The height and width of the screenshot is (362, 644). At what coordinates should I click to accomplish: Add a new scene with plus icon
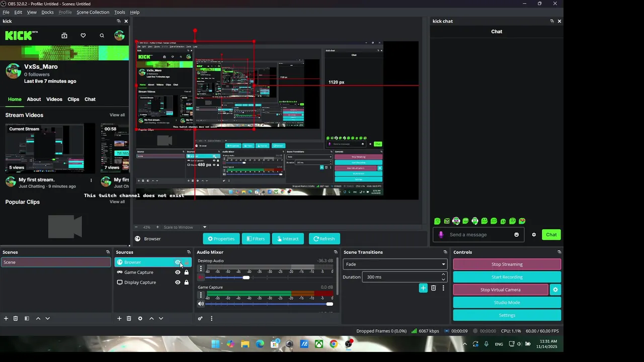[x=6, y=318]
